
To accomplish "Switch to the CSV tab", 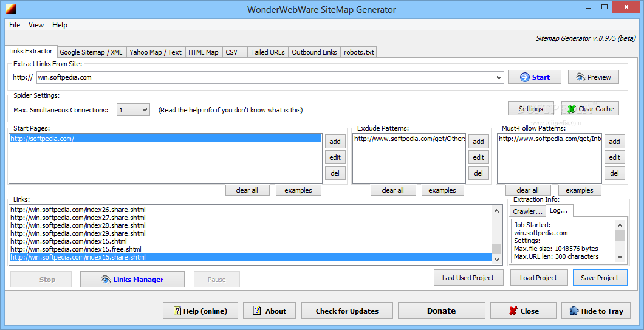I will [235, 52].
